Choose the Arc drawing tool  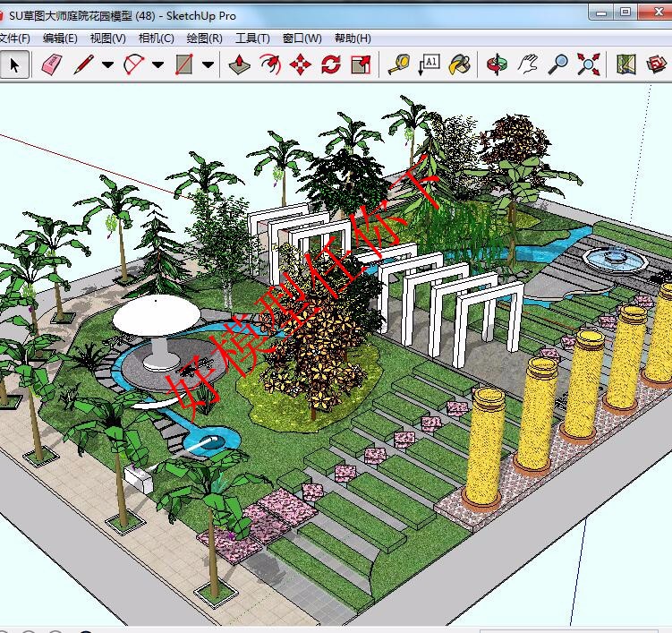133,64
